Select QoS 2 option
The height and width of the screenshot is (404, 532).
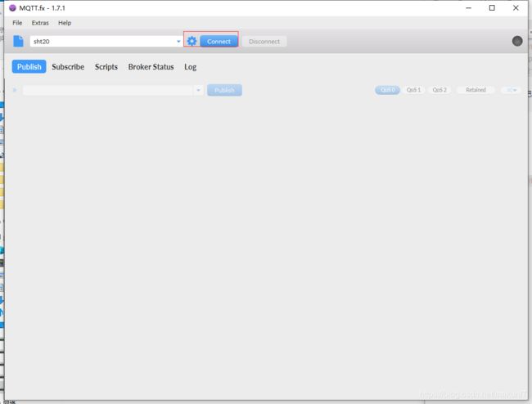point(440,90)
